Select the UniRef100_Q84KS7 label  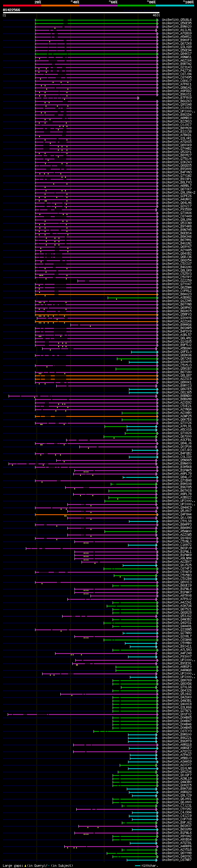(177, 54)
